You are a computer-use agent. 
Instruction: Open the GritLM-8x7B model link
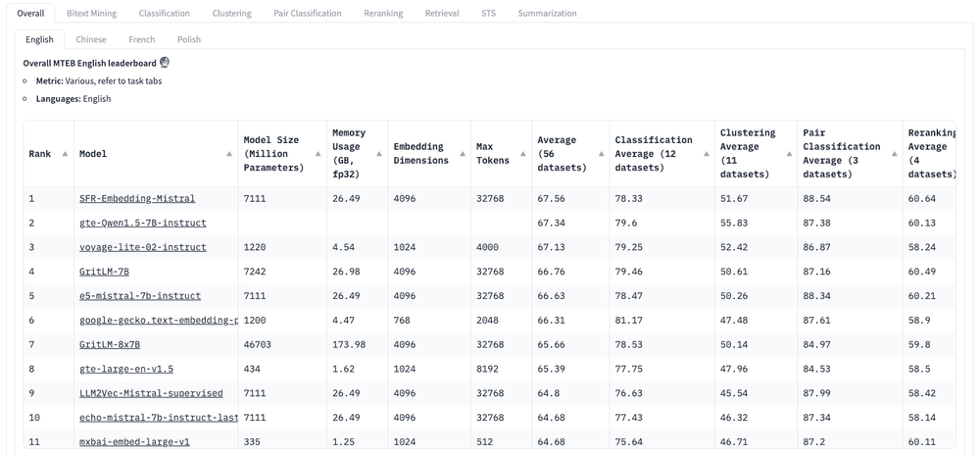pos(110,344)
